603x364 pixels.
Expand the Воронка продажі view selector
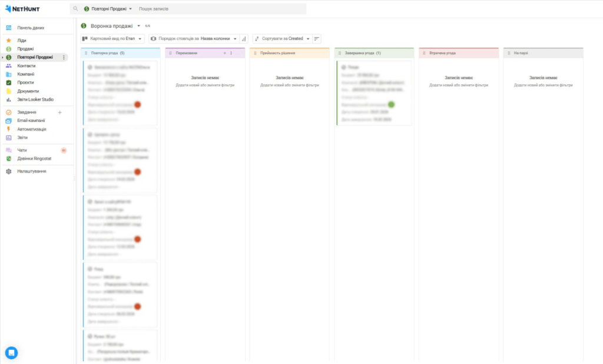coord(139,27)
